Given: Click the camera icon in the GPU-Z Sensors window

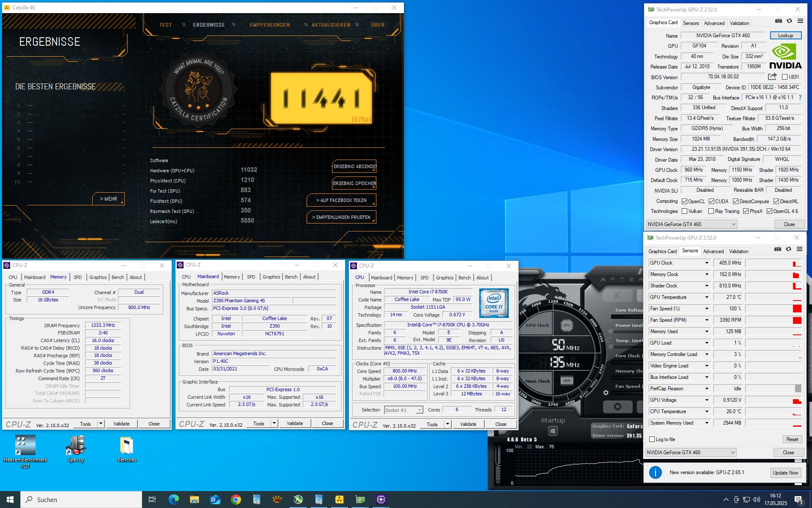Looking at the screenshot, I should coord(777,249).
